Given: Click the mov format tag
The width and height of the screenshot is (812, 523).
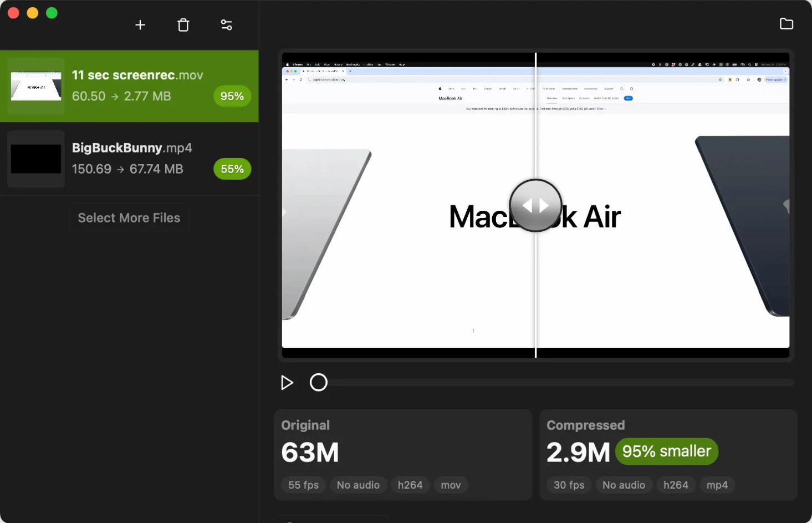Looking at the screenshot, I should coord(451,485).
